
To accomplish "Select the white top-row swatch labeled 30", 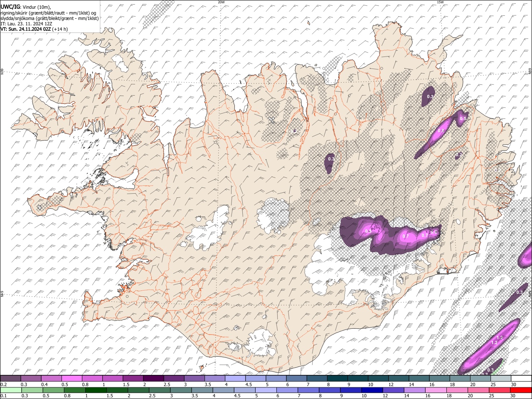I will pyautogui.click(x=521, y=378).
